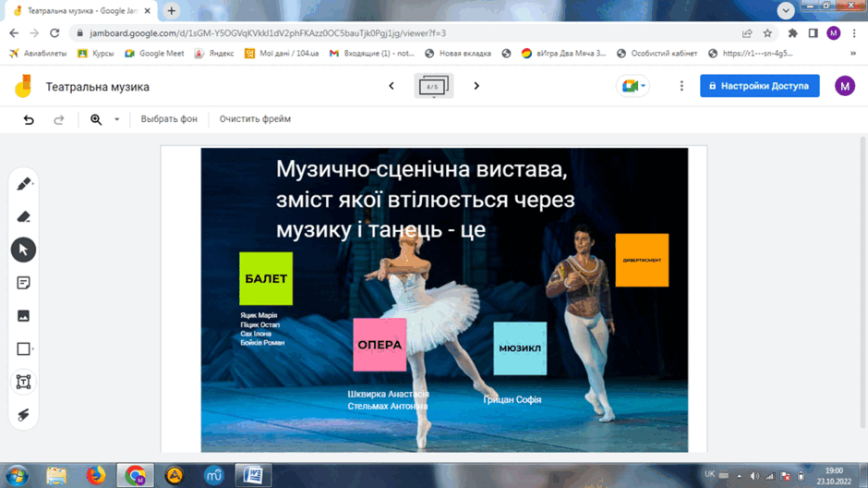868x488 pixels.
Task: Click the Театральна музика jam title
Action: [98, 87]
